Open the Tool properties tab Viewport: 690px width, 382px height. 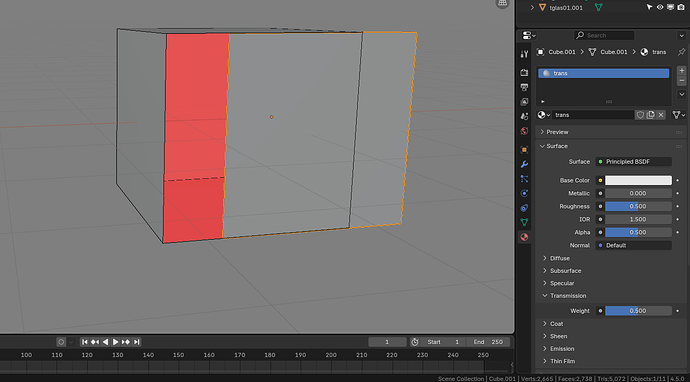[x=524, y=54]
